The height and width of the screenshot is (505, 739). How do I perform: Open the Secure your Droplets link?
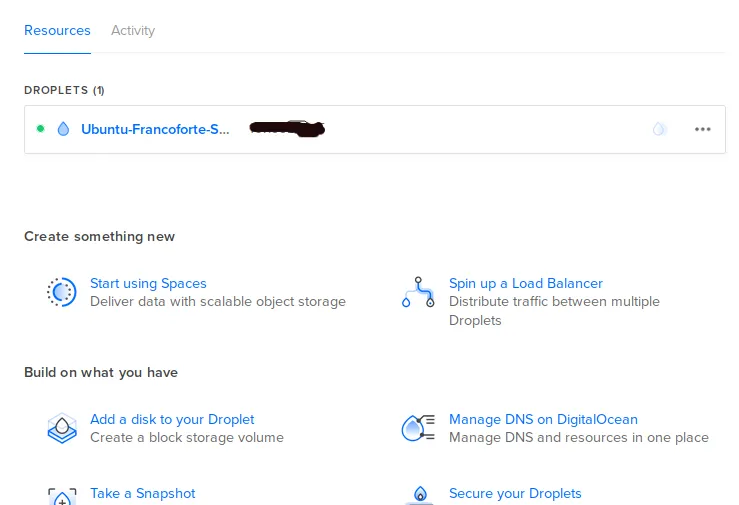(515, 493)
